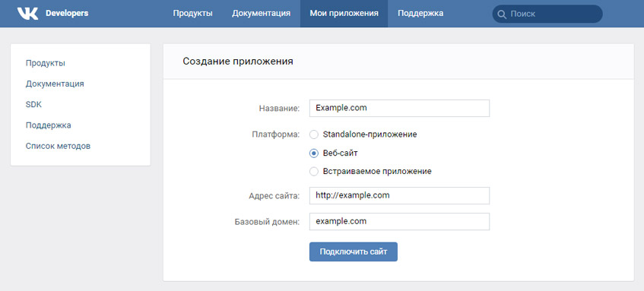Open Продукты in the top navigation

tap(192, 14)
